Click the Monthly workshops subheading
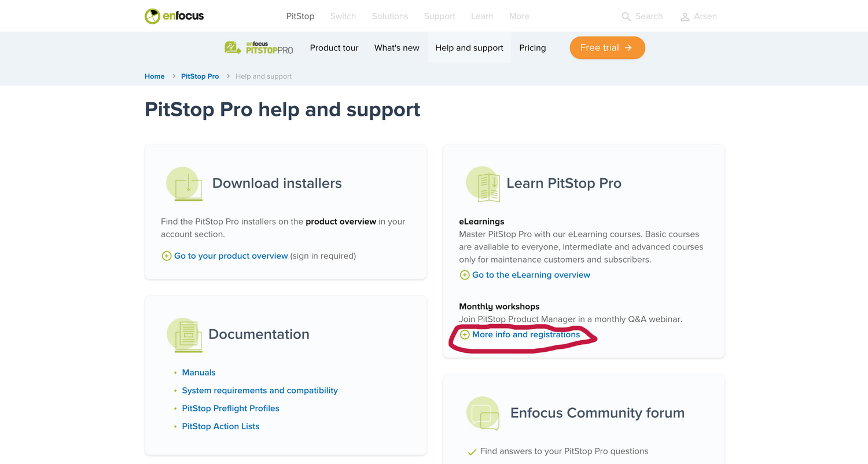 499,307
